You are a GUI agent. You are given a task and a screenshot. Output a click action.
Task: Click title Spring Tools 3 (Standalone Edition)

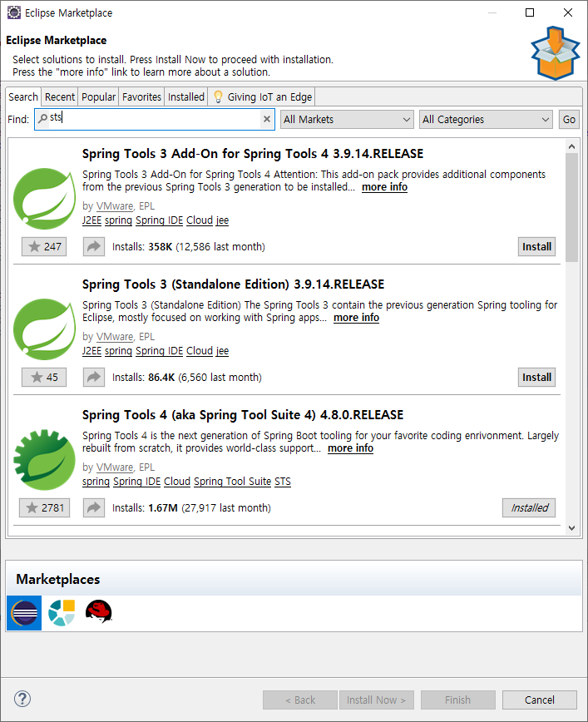[233, 284]
